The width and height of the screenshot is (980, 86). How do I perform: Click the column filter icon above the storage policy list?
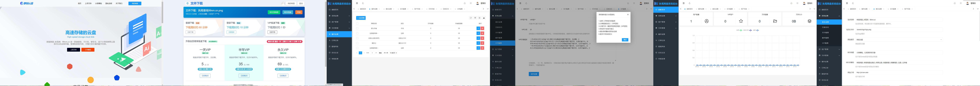coord(475,18)
